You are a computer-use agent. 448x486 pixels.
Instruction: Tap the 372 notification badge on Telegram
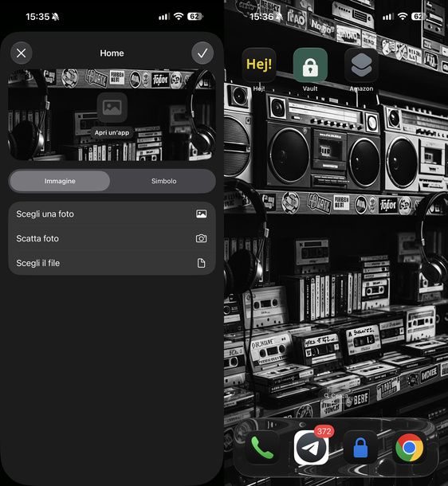click(324, 431)
